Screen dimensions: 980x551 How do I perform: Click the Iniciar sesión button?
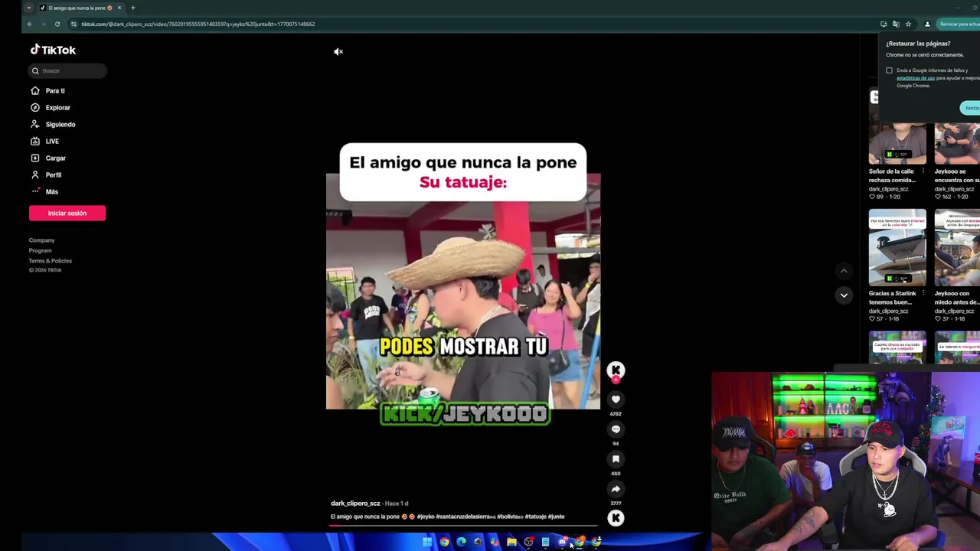point(67,214)
